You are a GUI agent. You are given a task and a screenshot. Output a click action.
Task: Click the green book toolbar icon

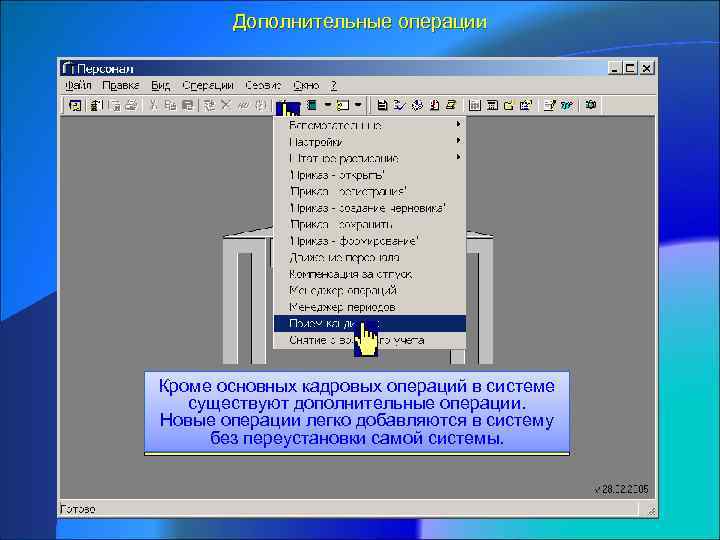(312, 106)
